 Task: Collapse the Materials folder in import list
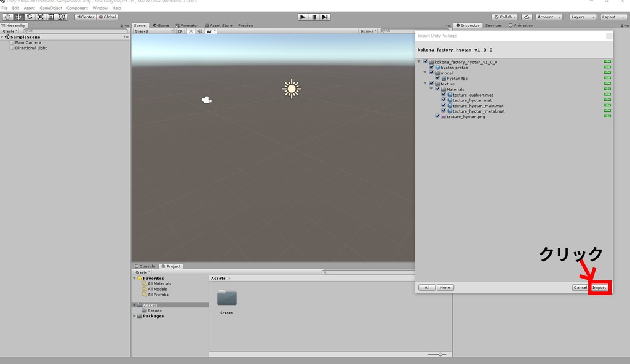[x=431, y=89]
